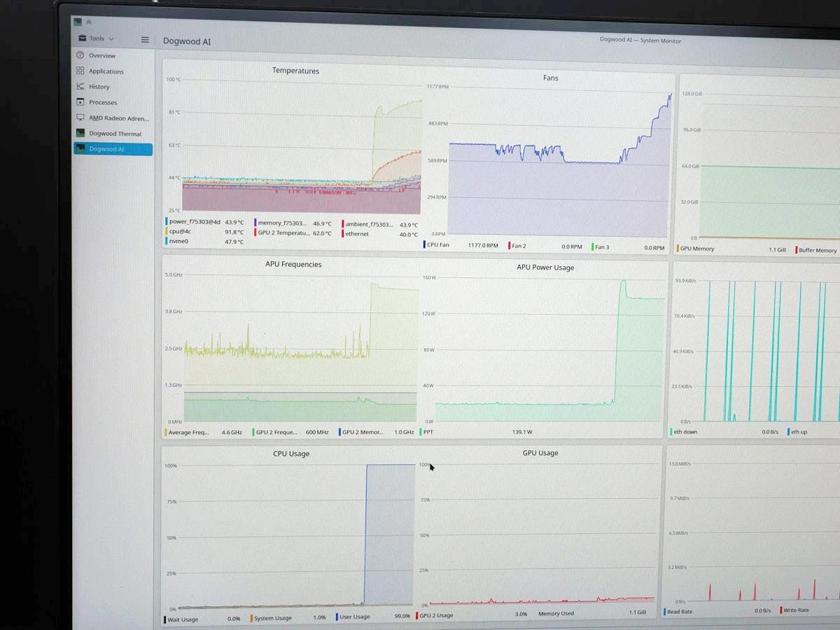Click the CPU Usage chart title
Screen dimensions: 840x630
(290, 454)
